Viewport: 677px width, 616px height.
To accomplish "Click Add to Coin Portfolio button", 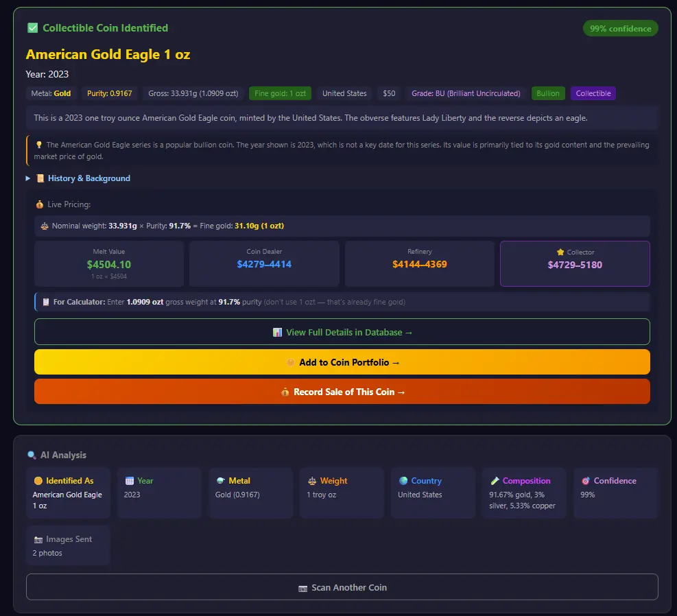I will coord(342,362).
